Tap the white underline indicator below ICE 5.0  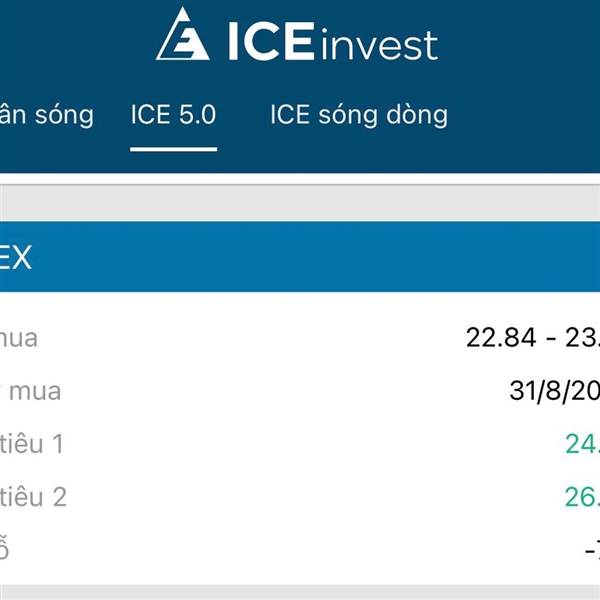174,149
